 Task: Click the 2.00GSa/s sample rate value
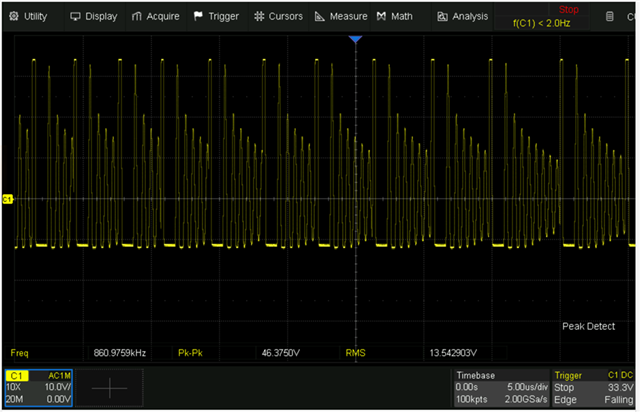click(x=526, y=399)
